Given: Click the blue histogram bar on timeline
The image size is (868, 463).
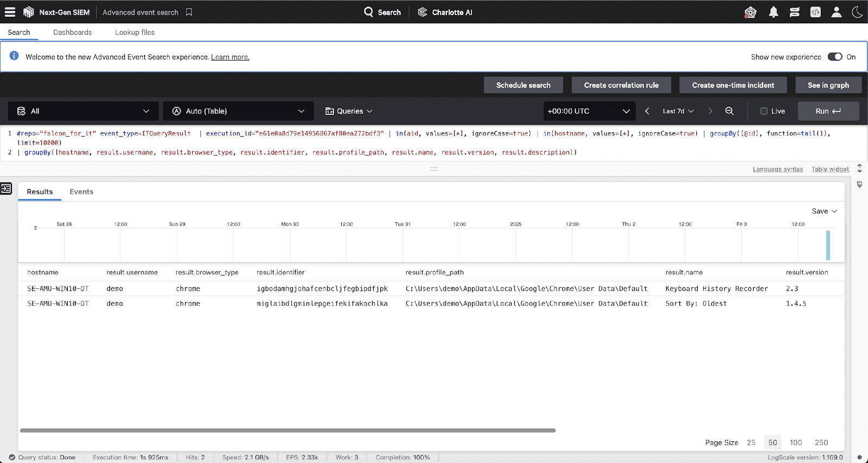Looking at the screenshot, I should click(x=828, y=245).
